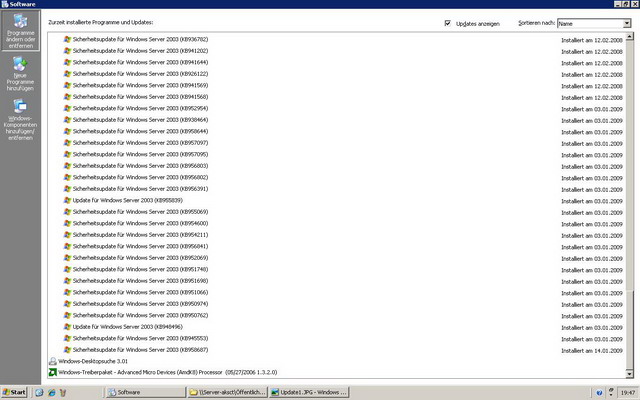The height and width of the screenshot is (400, 640).
Task: Click the Windows flag icon of update KB956803
Action: (67, 166)
